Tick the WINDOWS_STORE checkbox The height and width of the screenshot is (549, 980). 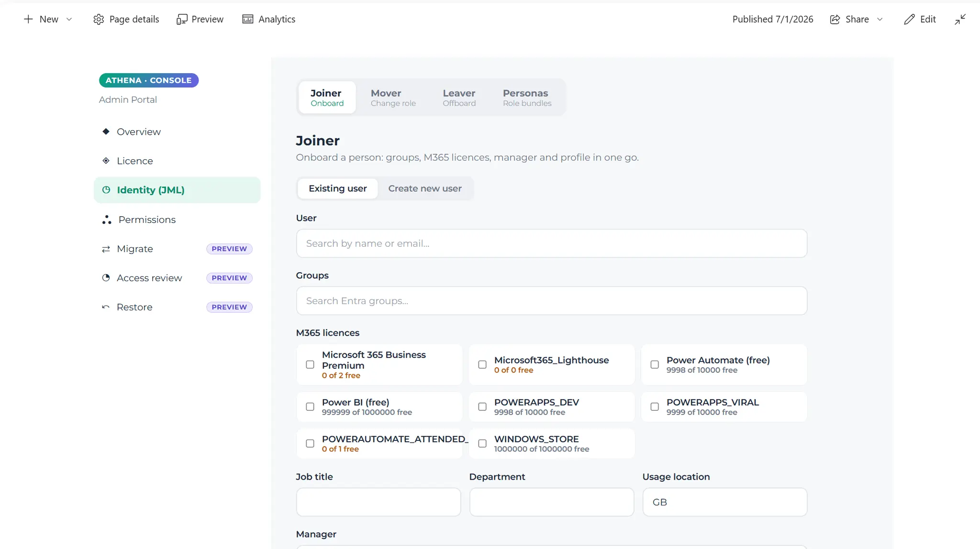(482, 444)
